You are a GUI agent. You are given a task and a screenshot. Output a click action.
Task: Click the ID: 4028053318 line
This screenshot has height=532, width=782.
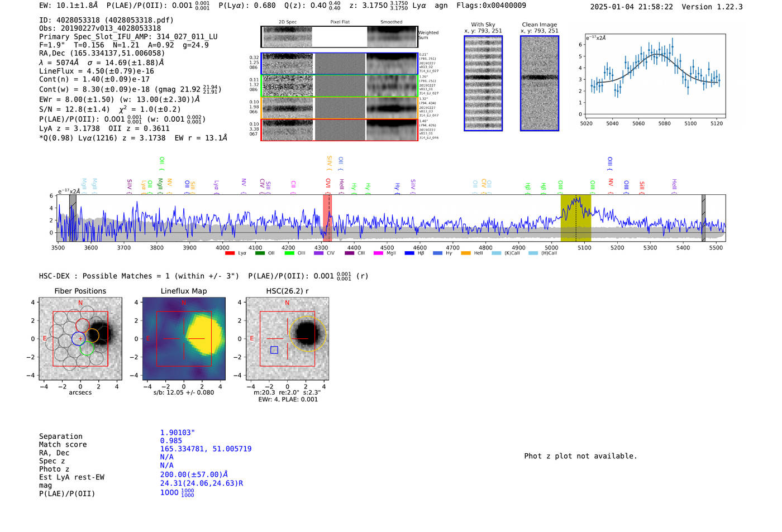106,20
